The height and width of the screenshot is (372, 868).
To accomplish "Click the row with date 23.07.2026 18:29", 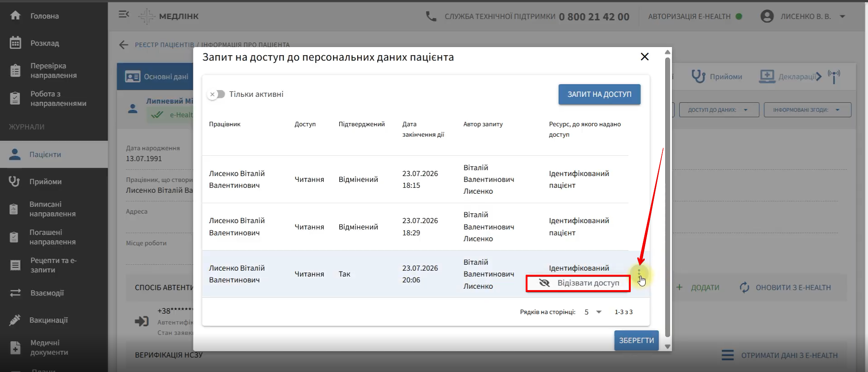I will [x=415, y=227].
